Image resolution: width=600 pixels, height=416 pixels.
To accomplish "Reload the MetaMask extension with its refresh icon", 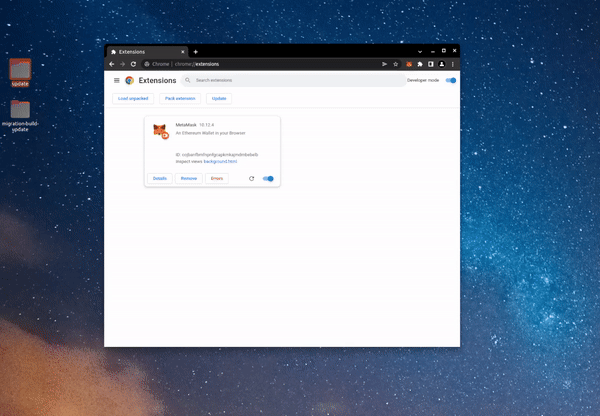I will (251, 178).
